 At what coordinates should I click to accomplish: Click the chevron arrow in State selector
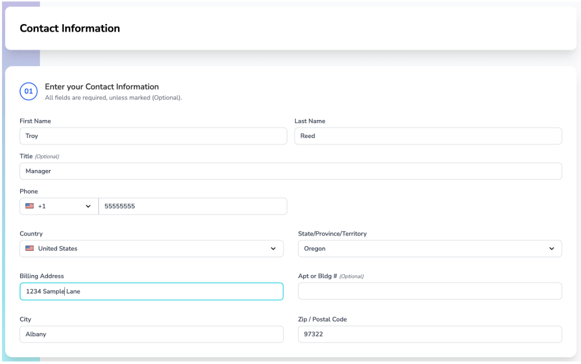[x=551, y=249]
